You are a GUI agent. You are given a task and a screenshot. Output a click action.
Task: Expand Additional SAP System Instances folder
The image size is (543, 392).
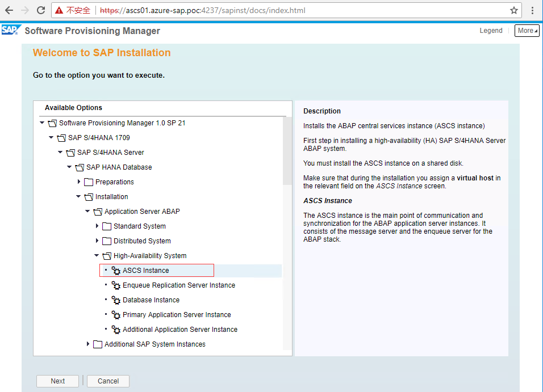[x=88, y=344]
